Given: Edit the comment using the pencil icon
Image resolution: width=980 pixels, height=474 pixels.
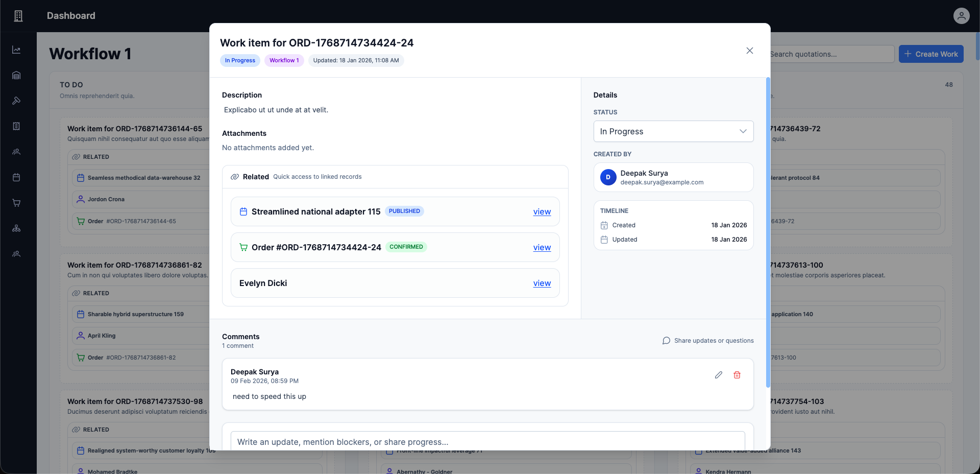Looking at the screenshot, I should pos(719,375).
